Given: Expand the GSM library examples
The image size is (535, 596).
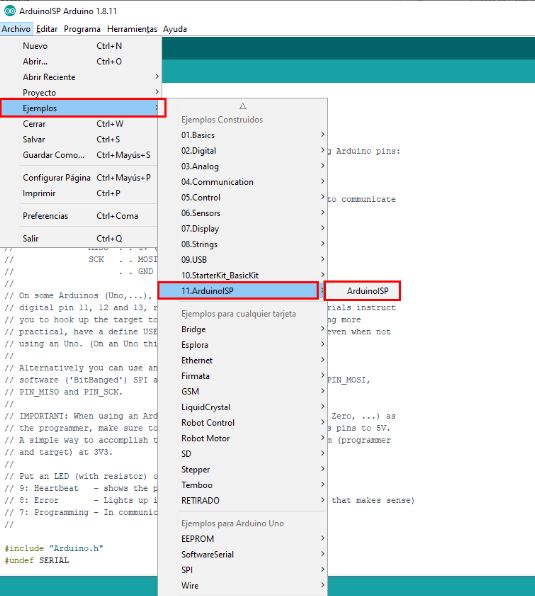Looking at the screenshot, I should [x=242, y=392].
